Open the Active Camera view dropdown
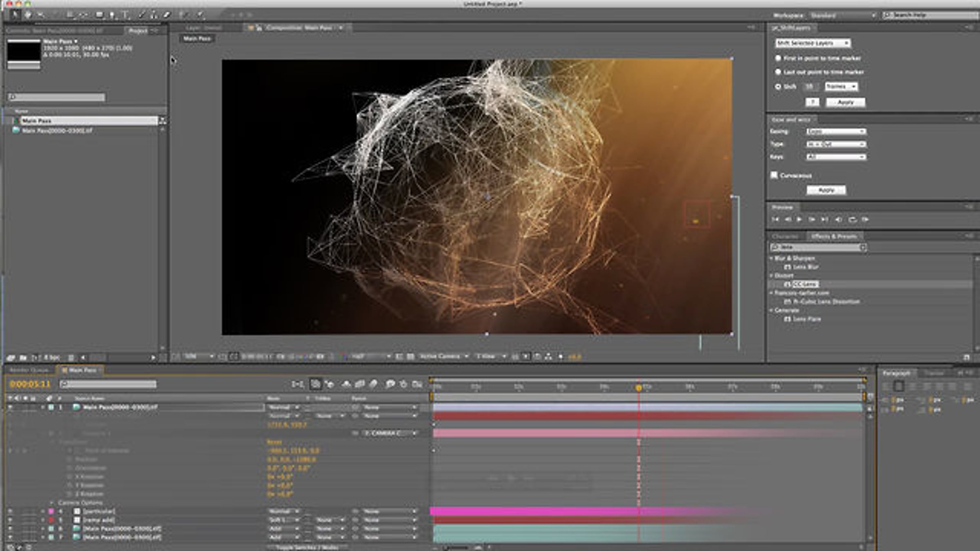The height and width of the screenshot is (551, 980). coord(444,356)
